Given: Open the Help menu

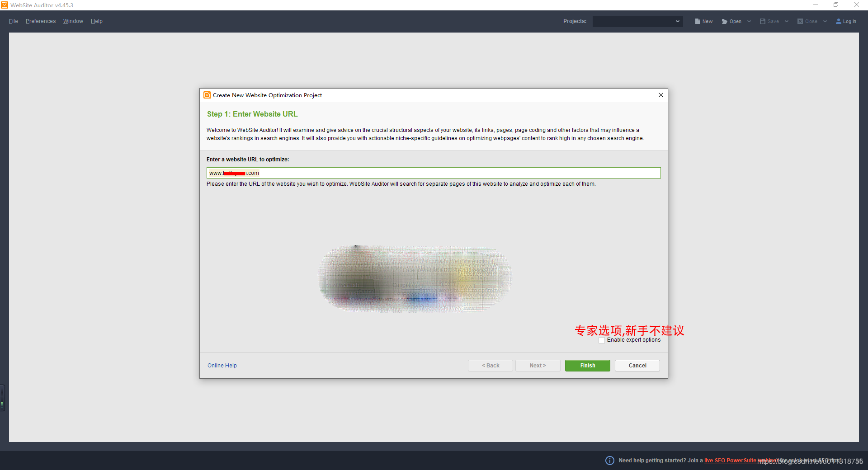Looking at the screenshot, I should coord(96,21).
